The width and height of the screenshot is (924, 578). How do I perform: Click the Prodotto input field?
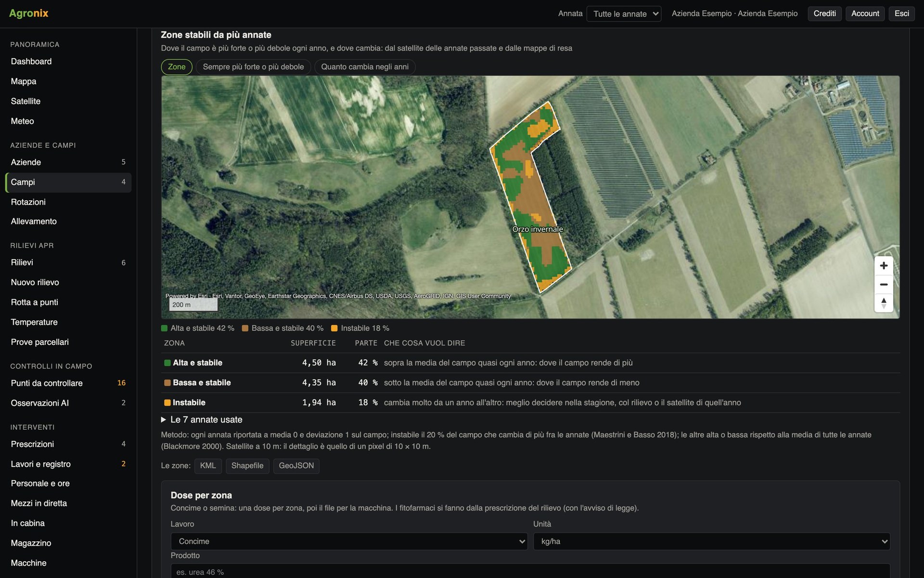[530, 572]
